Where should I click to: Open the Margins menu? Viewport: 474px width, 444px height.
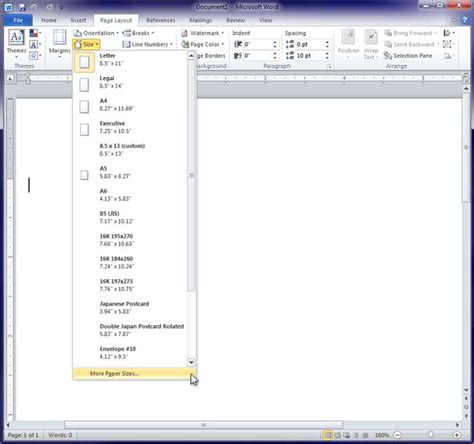59,44
